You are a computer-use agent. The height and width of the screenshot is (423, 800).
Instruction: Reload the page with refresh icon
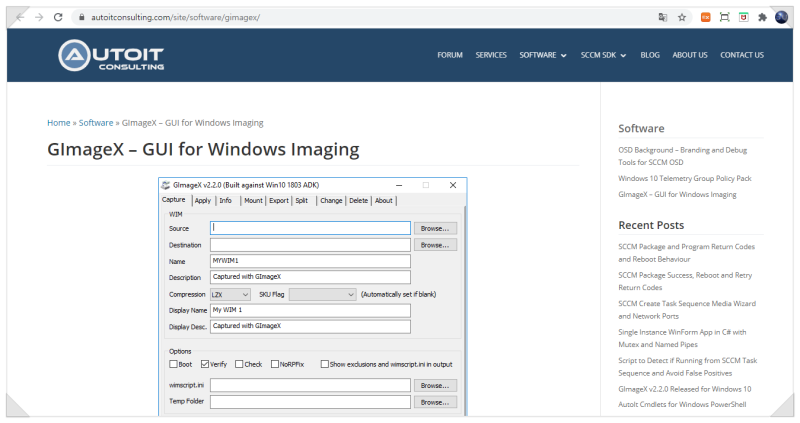[58, 17]
